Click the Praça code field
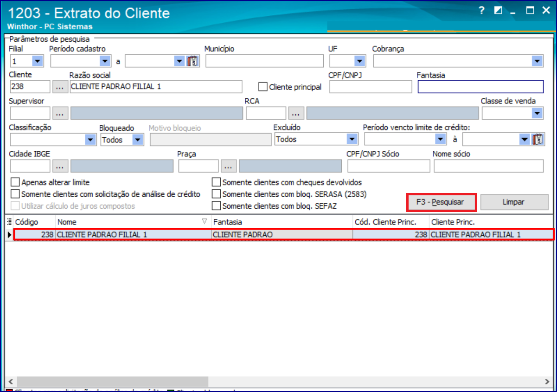This screenshot has height=392, width=557. [198, 166]
